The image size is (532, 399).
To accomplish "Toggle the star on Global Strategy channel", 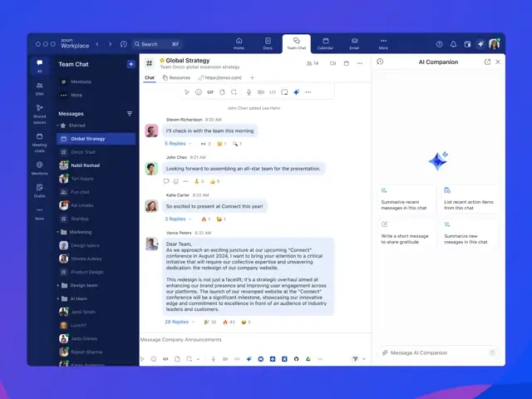I will tap(162, 61).
